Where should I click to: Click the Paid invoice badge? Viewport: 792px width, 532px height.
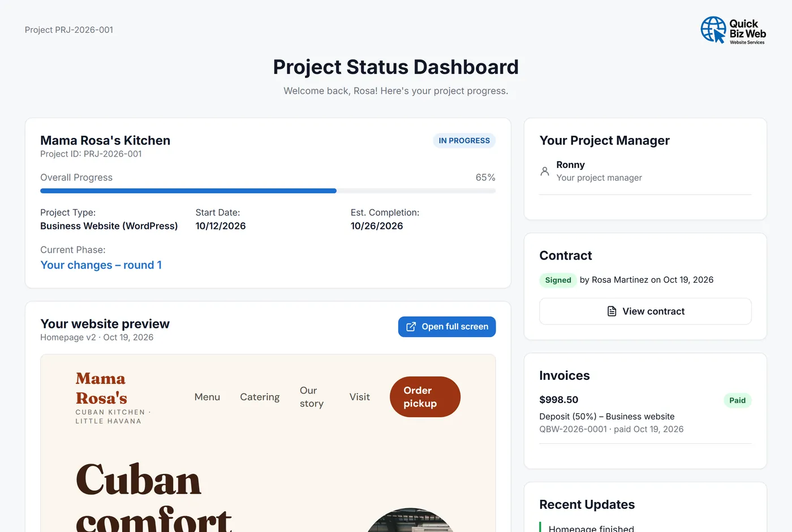pyautogui.click(x=737, y=400)
